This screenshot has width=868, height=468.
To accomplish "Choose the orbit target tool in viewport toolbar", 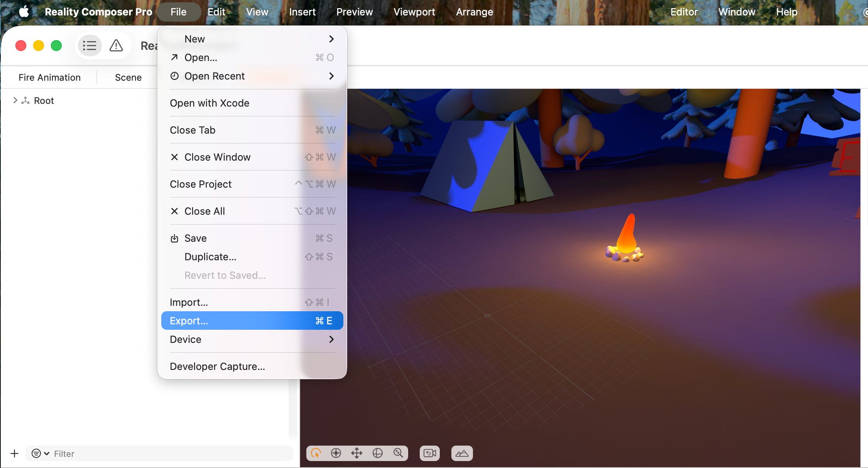I will [x=336, y=453].
